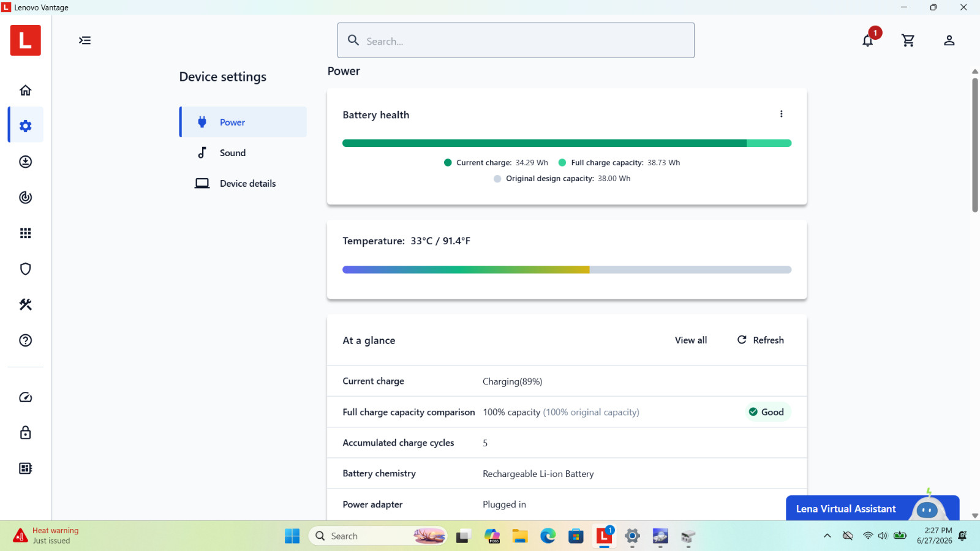Open Battery health more options menu
Viewport: 980px width, 551px height.
click(x=781, y=114)
